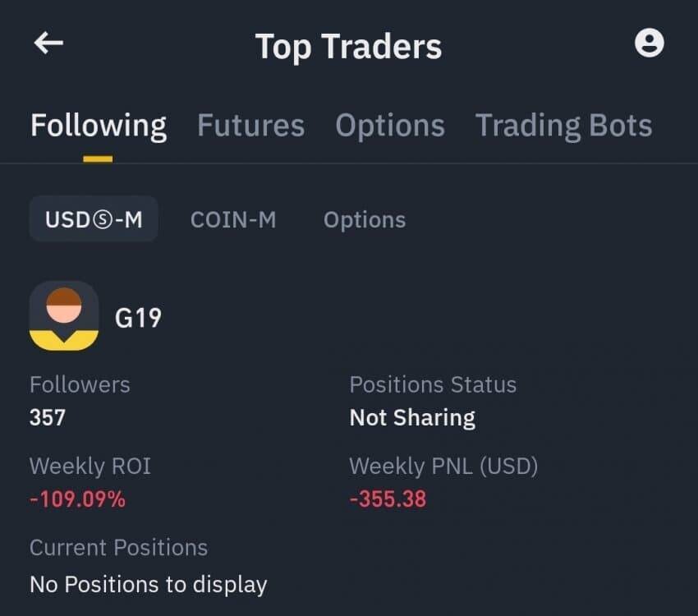Select the USDⓈ-M filter chip
This screenshot has height=616, width=698.
click(94, 219)
